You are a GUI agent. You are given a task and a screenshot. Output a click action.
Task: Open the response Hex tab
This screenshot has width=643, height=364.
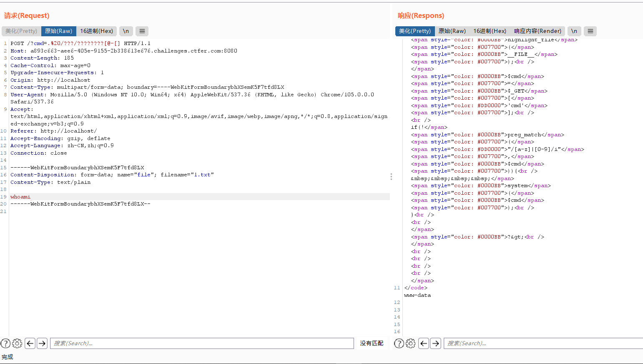point(490,31)
